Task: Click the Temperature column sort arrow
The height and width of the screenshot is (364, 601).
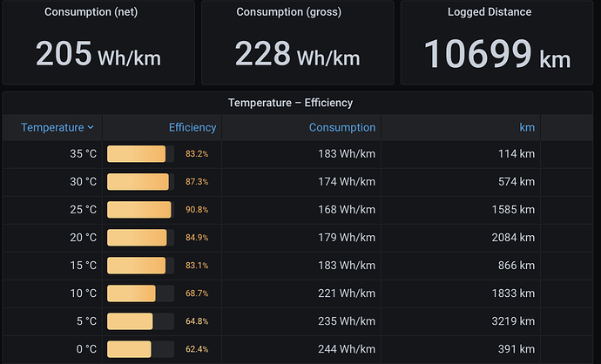Action: pyautogui.click(x=91, y=127)
